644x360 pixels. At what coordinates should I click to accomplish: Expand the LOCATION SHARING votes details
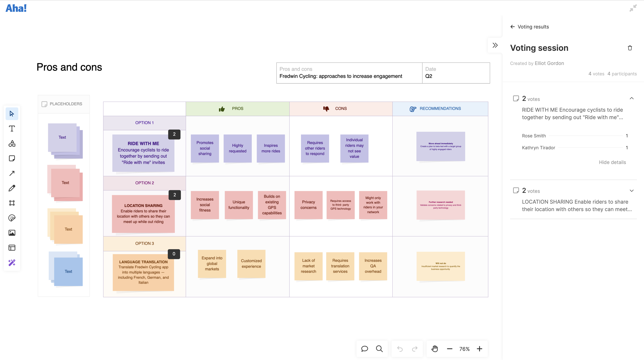pos(632,190)
